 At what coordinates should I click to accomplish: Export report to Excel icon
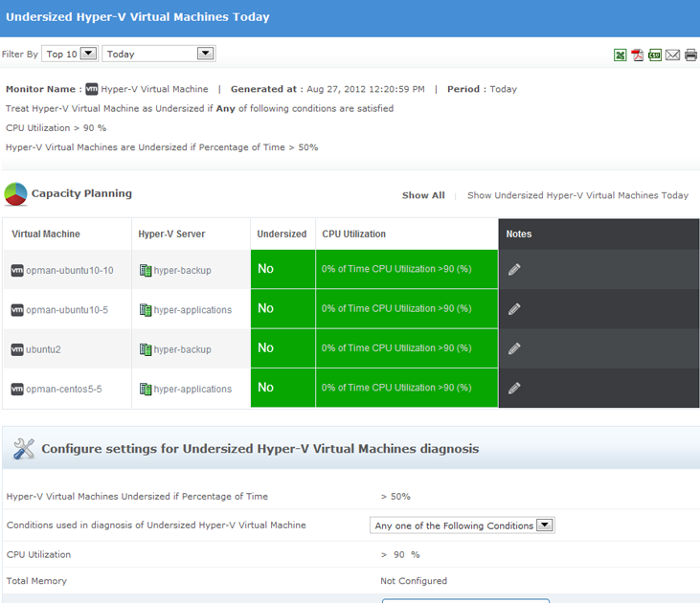click(621, 55)
